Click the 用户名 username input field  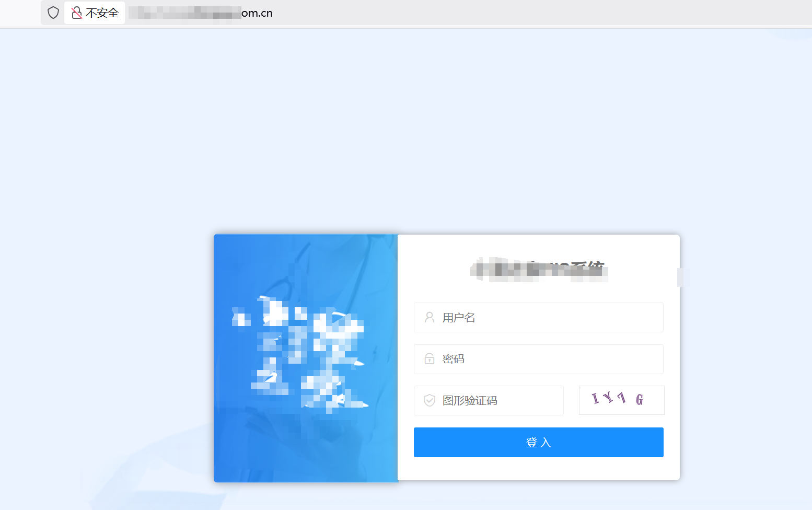(539, 317)
